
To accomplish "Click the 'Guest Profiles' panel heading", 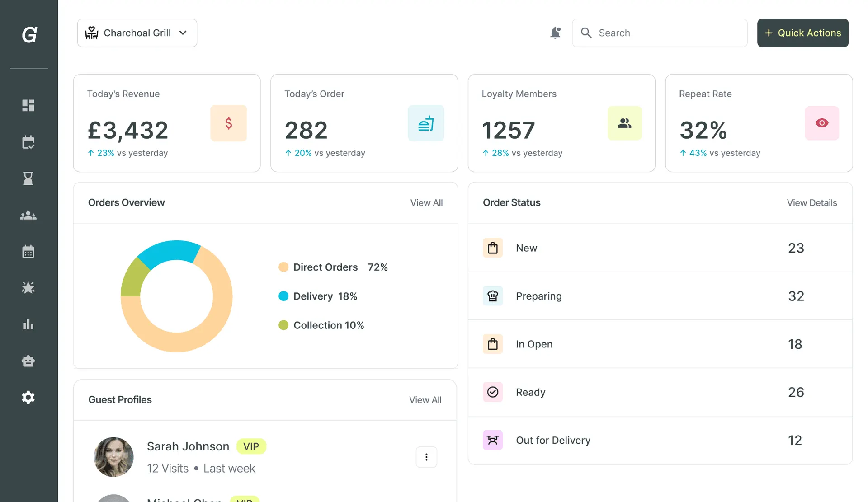I will coord(120,399).
